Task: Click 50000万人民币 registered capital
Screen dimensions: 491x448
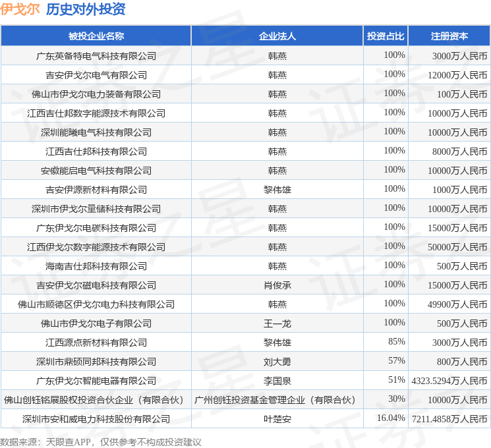Action: tap(457, 247)
